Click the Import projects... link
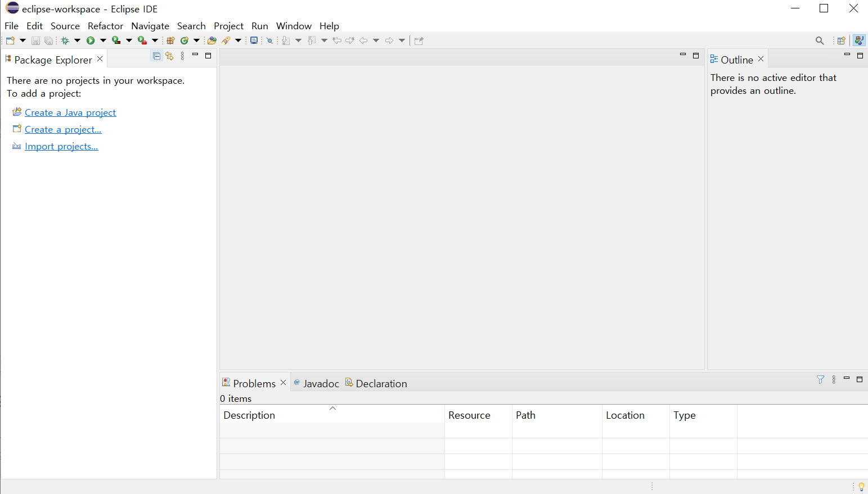 61,146
